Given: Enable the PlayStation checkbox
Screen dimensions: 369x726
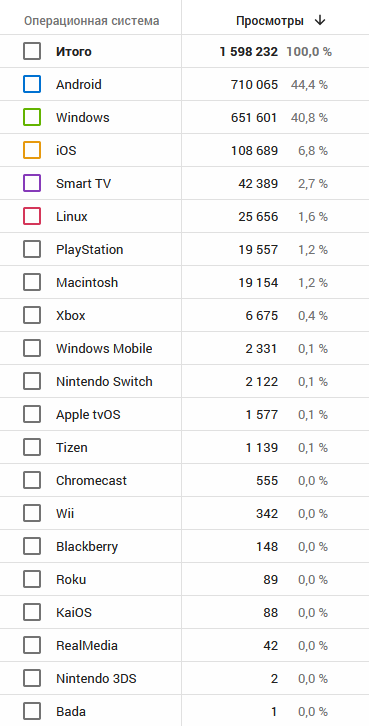Looking at the screenshot, I should pyautogui.click(x=32, y=249).
